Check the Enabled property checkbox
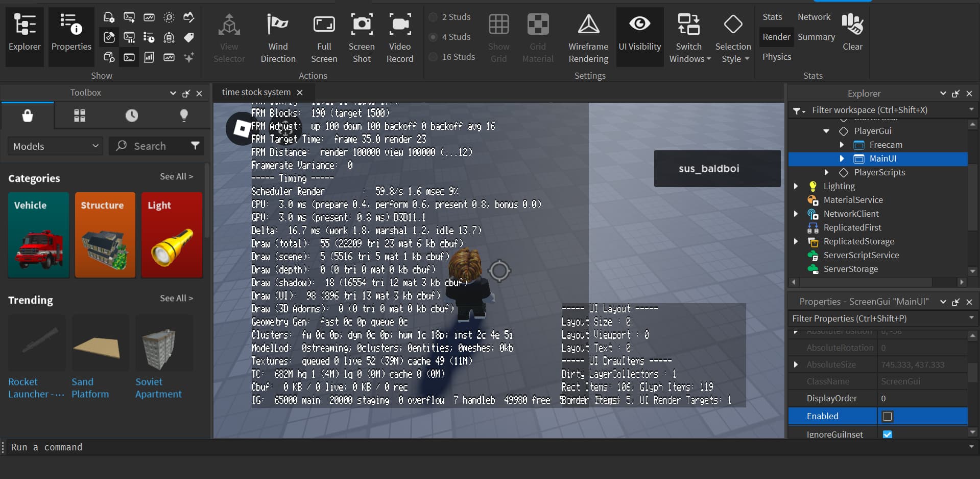Screen dimensions: 980x479 click(x=888, y=416)
